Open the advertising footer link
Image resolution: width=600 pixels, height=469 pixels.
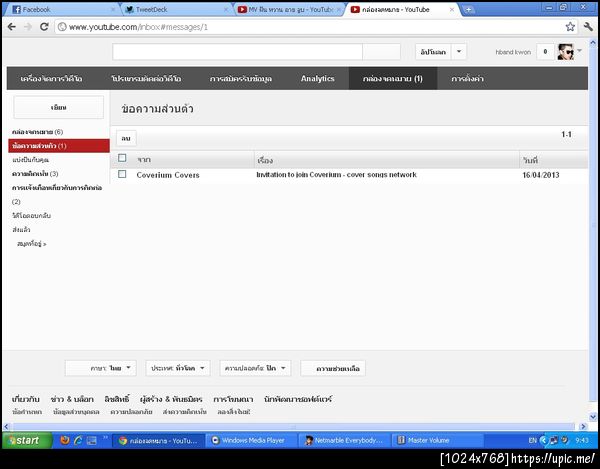pyautogui.click(x=233, y=399)
